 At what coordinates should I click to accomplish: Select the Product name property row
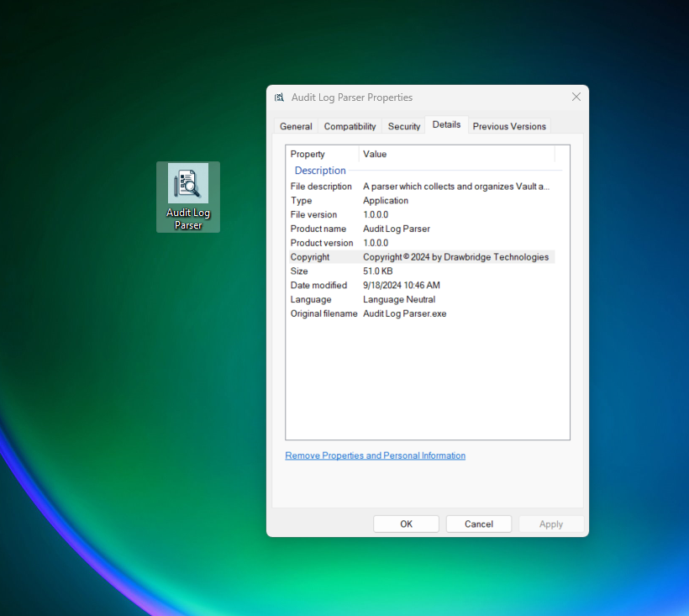click(422, 229)
